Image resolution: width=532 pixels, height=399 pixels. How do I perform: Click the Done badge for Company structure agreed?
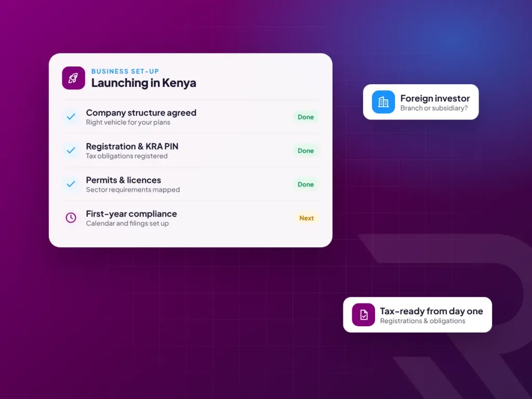point(305,117)
